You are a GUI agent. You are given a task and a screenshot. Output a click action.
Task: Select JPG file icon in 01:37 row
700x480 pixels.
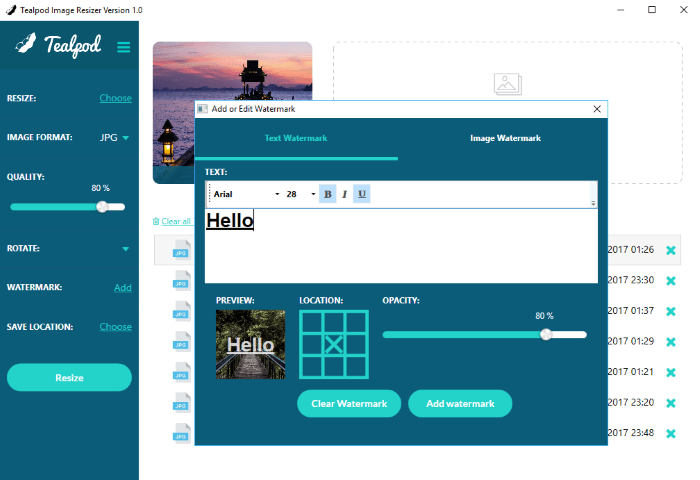pos(182,311)
